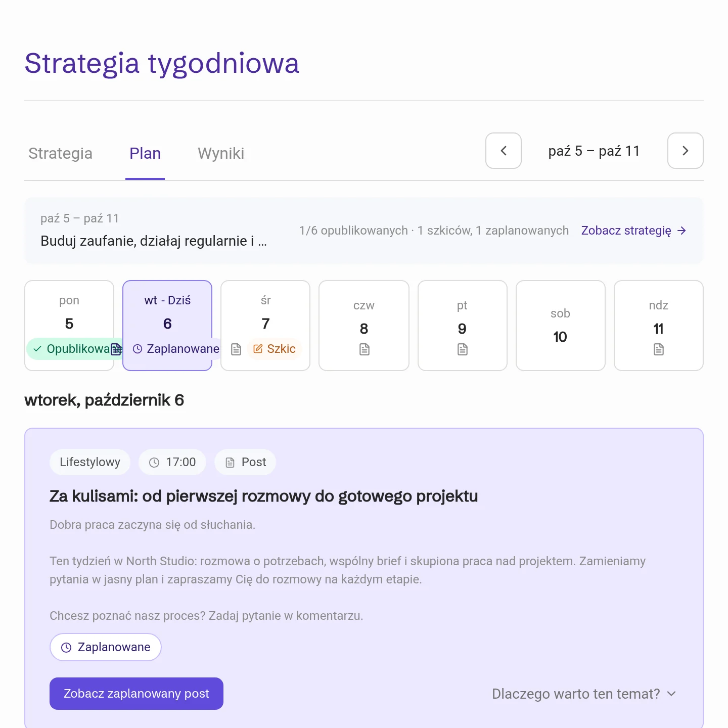Click the document icon on Sunday 11
This screenshot has width=728, height=728.
pos(658,349)
